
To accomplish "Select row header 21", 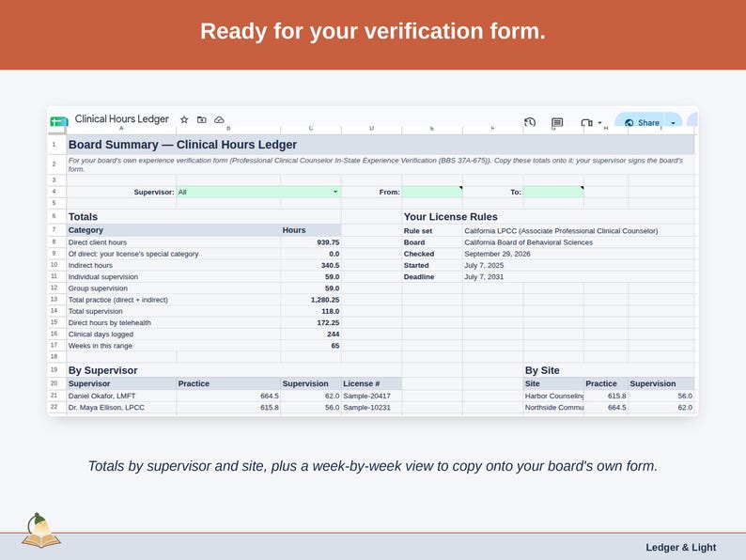I will [x=54, y=396].
